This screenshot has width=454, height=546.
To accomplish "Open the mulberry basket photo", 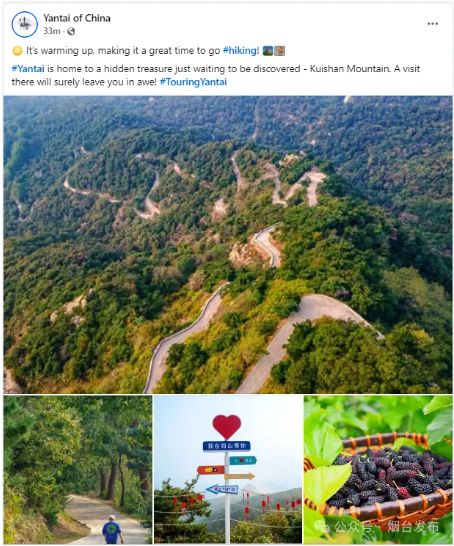I will pos(378,469).
